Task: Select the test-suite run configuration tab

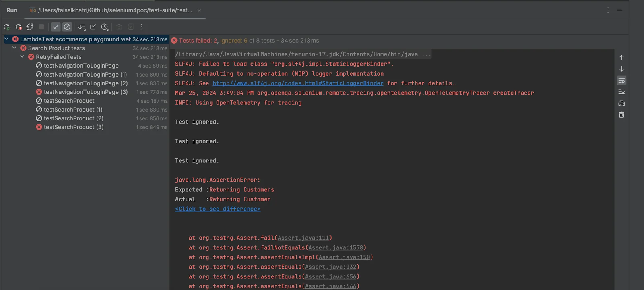Action: coord(115,10)
